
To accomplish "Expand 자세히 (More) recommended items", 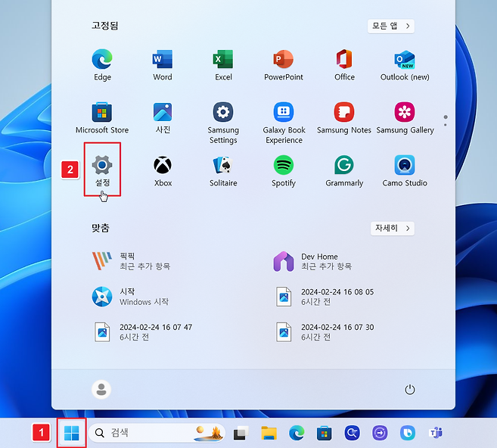I will tap(393, 229).
